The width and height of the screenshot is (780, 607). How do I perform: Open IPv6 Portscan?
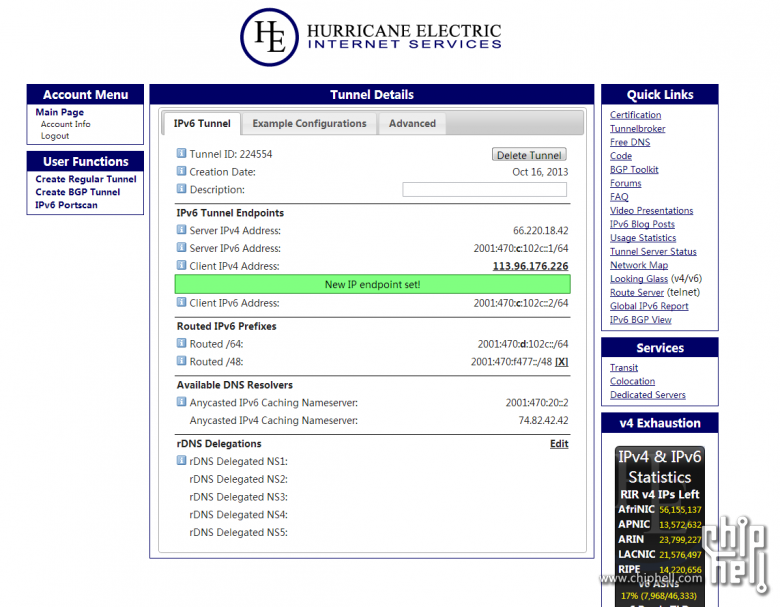[66, 205]
